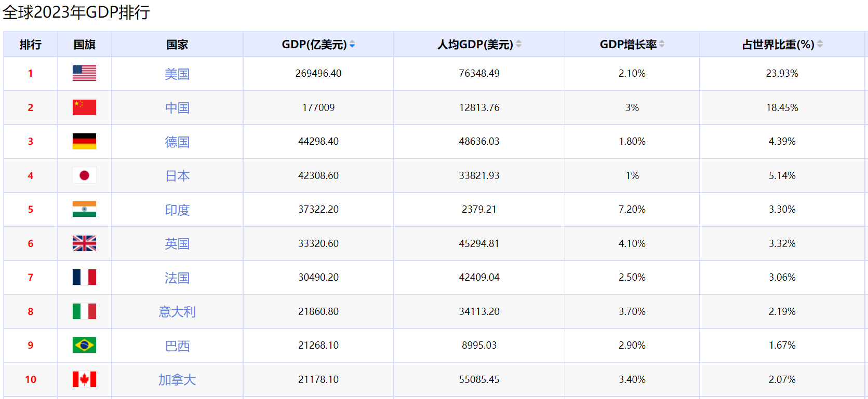The image size is (868, 399).
Task: Click the India flag icon
Action: click(x=84, y=209)
